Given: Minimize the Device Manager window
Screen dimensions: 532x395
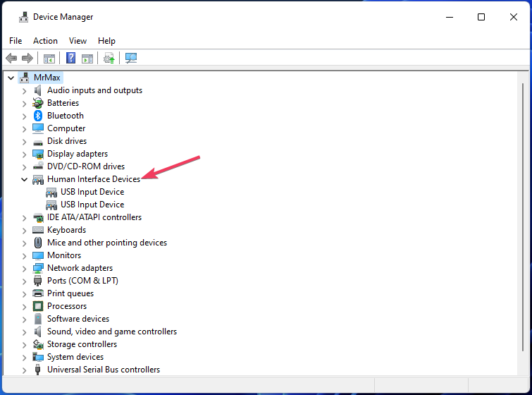Looking at the screenshot, I should click(450, 17).
